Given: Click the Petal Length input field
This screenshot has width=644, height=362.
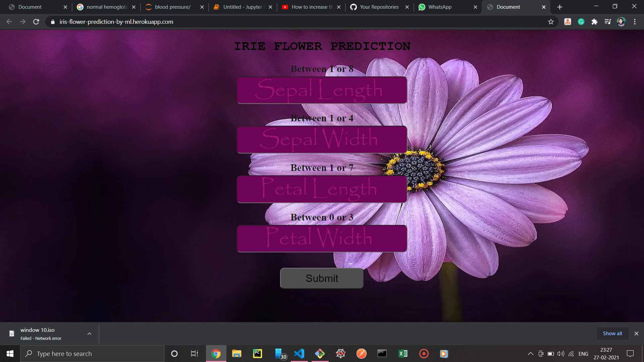Looking at the screenshot, I should pos(322,189).
